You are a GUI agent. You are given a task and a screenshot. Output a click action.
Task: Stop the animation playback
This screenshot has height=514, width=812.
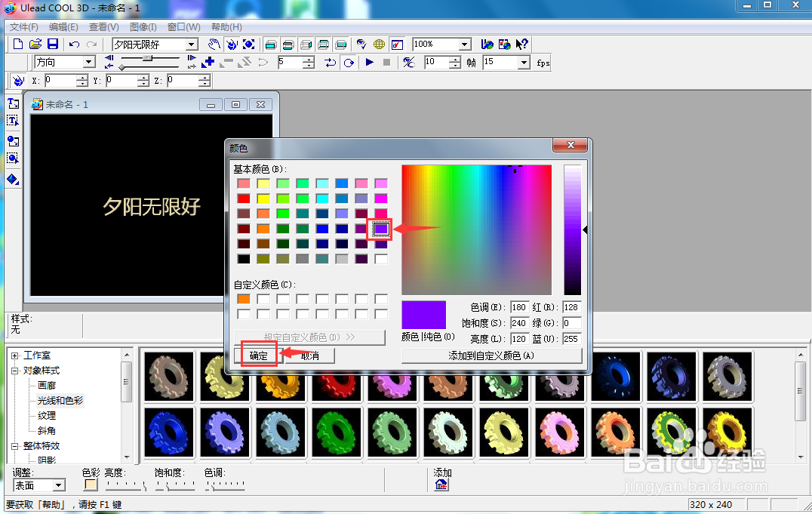click(386, 62)
